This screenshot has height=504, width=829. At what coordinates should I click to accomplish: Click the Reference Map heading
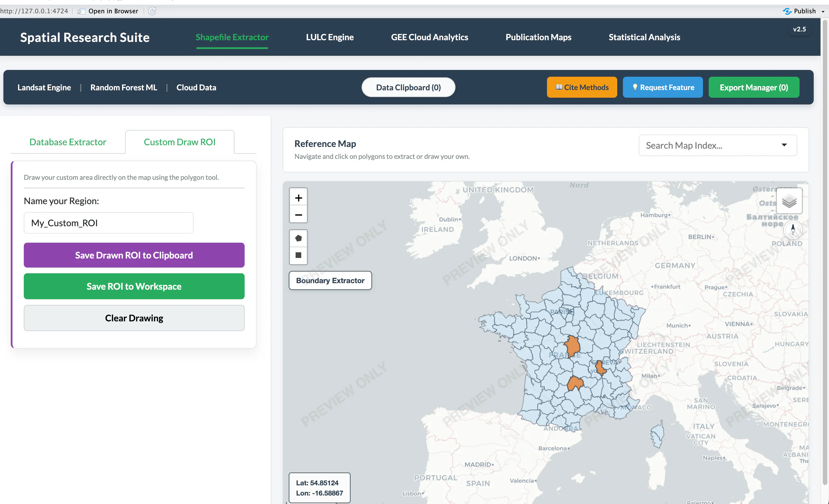click(325, 144)
